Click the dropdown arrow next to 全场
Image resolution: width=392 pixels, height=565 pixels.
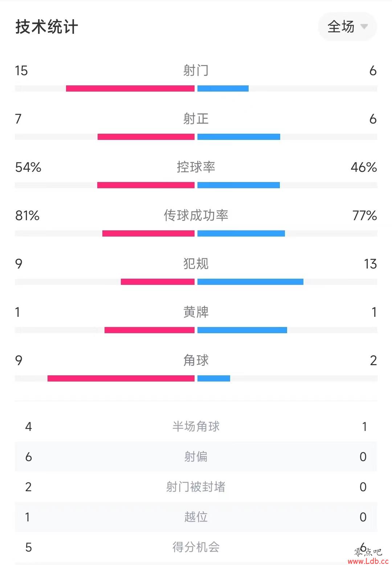tap(364, 27)
